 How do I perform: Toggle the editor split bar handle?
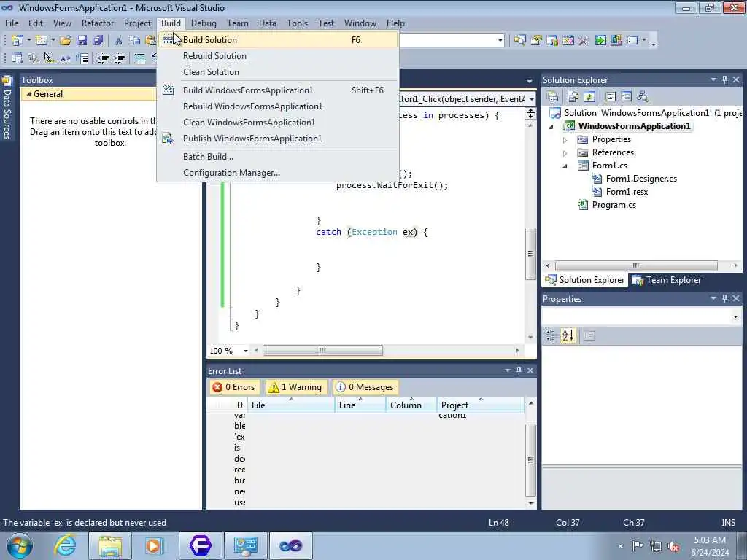click(530, 113)
